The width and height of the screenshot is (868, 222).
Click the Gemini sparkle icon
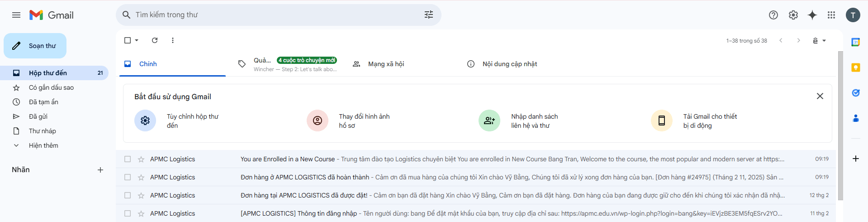[x=812, y=15]
